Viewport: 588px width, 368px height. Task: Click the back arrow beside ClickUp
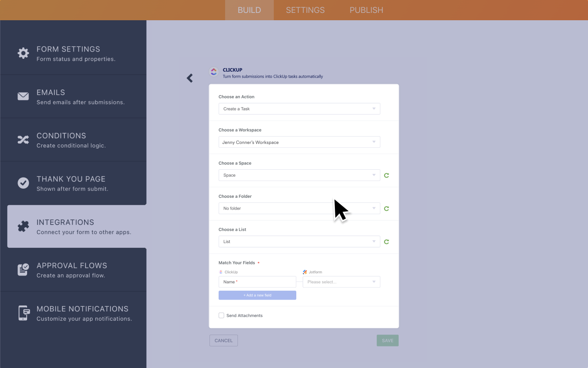(190, 78)
